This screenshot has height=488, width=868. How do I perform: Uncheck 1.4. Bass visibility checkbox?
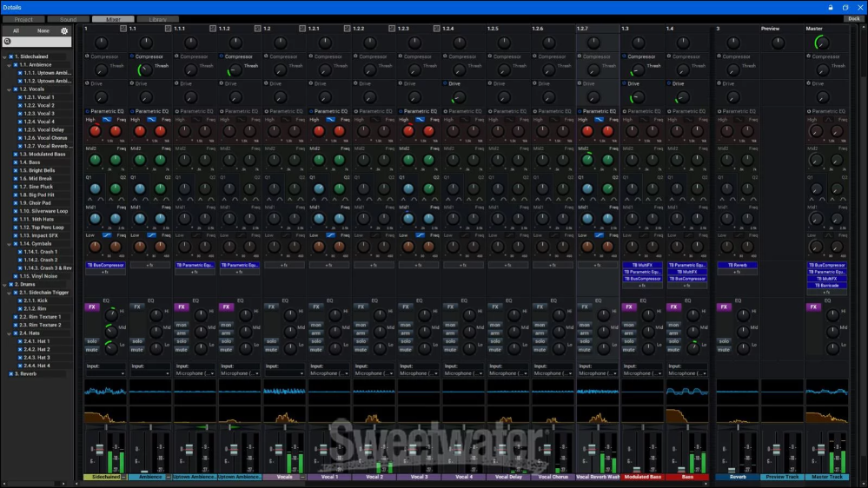[x=16, y=162]
